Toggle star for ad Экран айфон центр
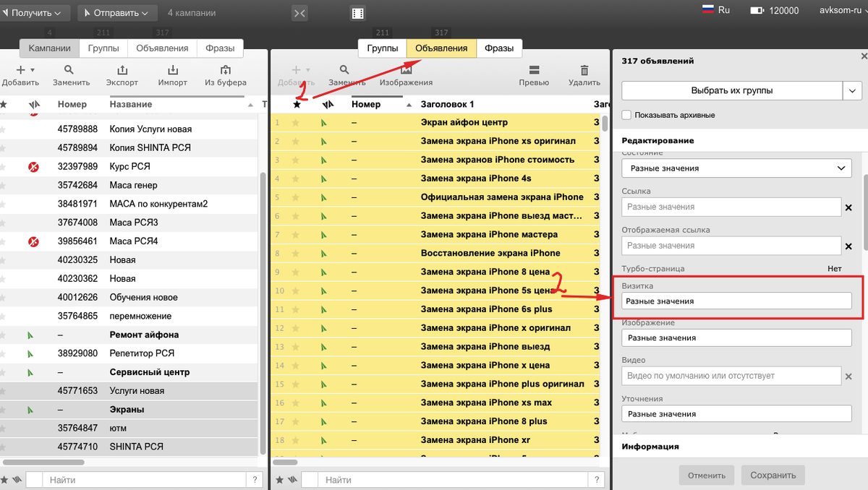868x490 pixels. click(295, 122)
